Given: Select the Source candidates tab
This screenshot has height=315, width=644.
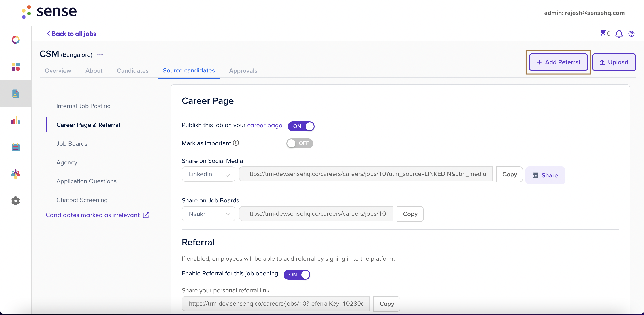Looking at the screenshot, I should point(189,71).
